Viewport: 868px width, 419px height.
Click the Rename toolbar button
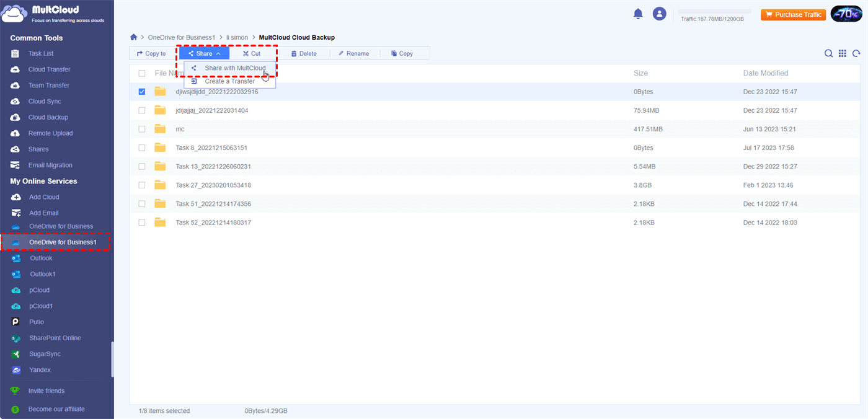tap(353, 53)
